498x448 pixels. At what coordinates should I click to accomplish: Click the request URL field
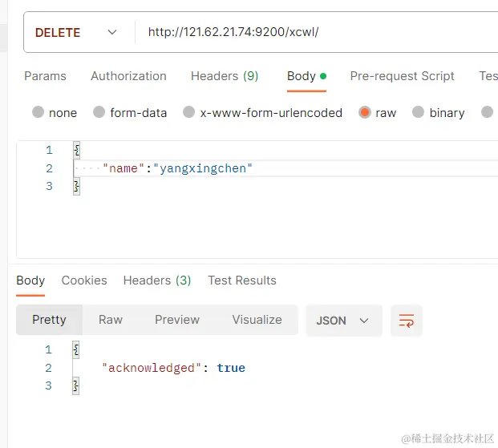[317, 32]
